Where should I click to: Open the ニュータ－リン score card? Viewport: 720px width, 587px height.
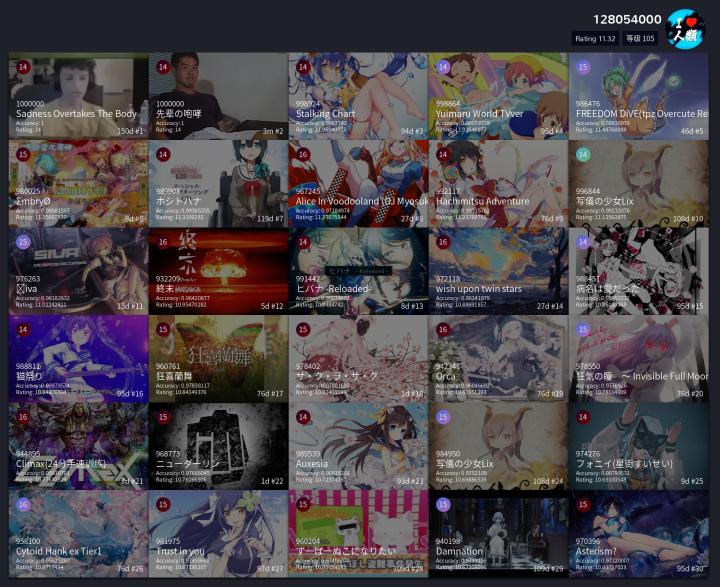(x=219, y=446)
